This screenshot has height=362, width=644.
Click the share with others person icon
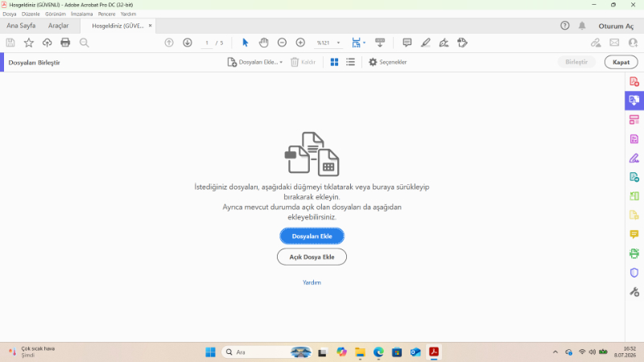(x=633, y=43)
